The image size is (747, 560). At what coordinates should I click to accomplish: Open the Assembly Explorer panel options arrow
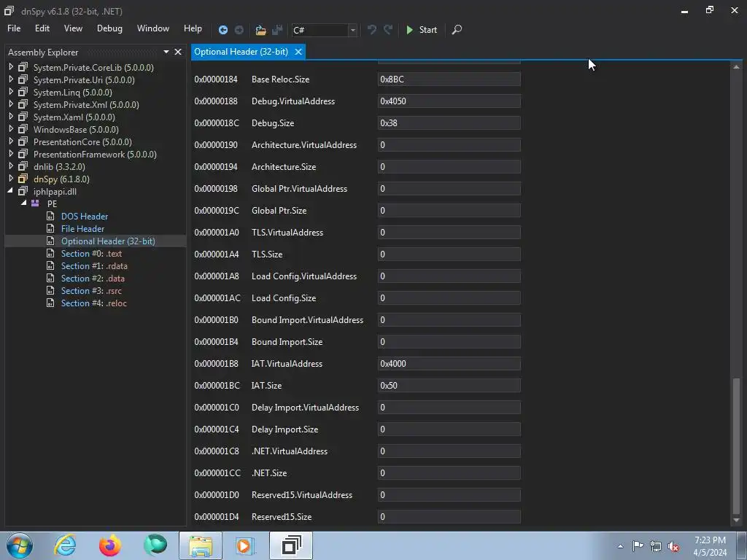pyautogui.click(x=166, y=52)
